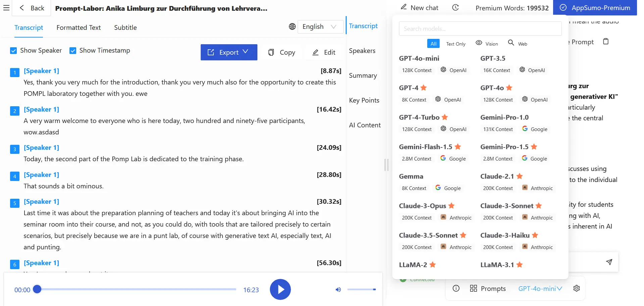This screenshot has width=644, height=306.
Task: Copy the transcript with Copy button
Action: tap(282, 52)
